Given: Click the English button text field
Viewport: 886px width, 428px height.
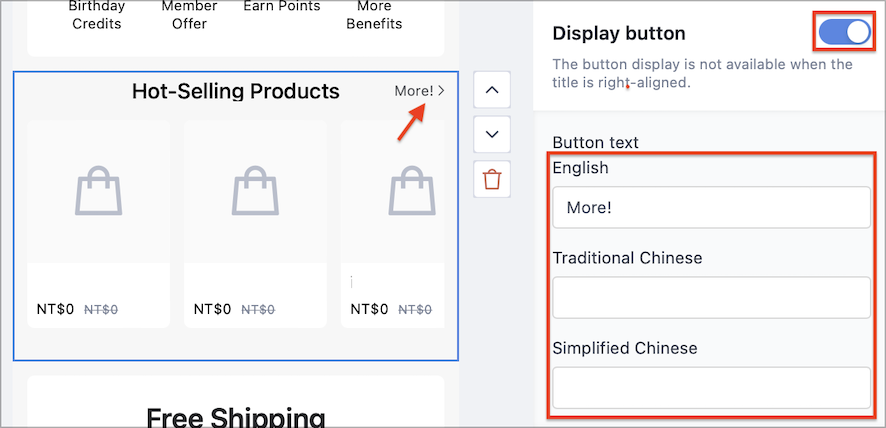Looking at the screenshot, I should [711, 207].
